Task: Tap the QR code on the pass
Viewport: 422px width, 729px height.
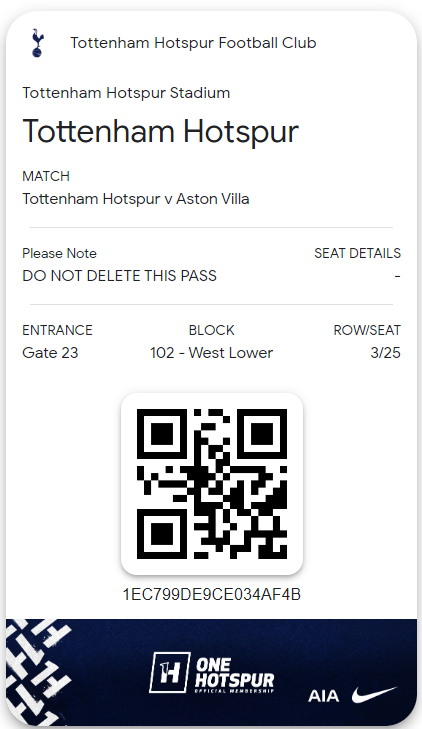Action: click(x=212, y=484)
